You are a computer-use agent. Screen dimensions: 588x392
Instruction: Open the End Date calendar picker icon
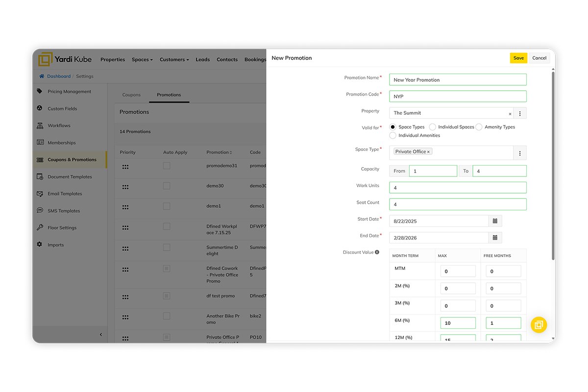pos(495,238)
